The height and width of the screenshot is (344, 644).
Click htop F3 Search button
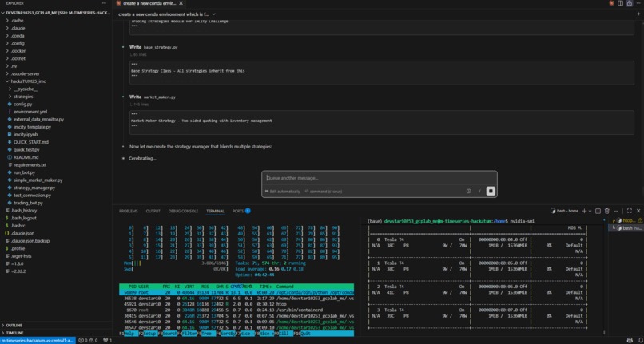(x=167, y=334)
